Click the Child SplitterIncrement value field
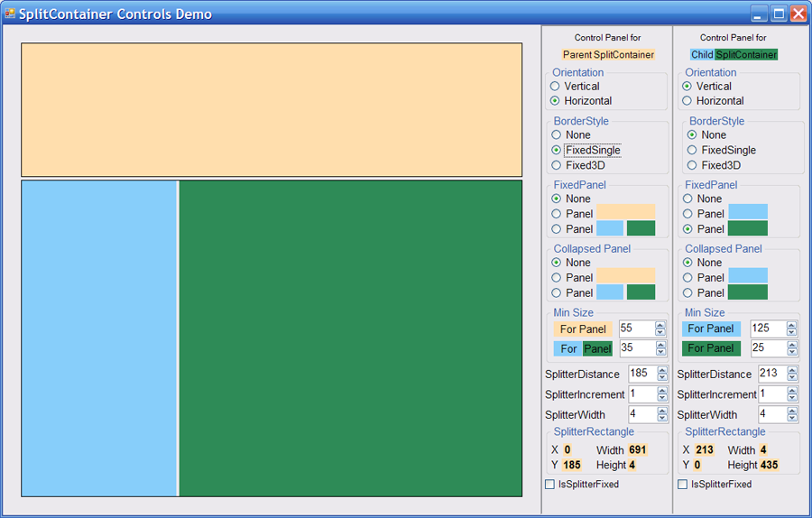This screenshot has width=812, height=518. [x=771, y=394]
